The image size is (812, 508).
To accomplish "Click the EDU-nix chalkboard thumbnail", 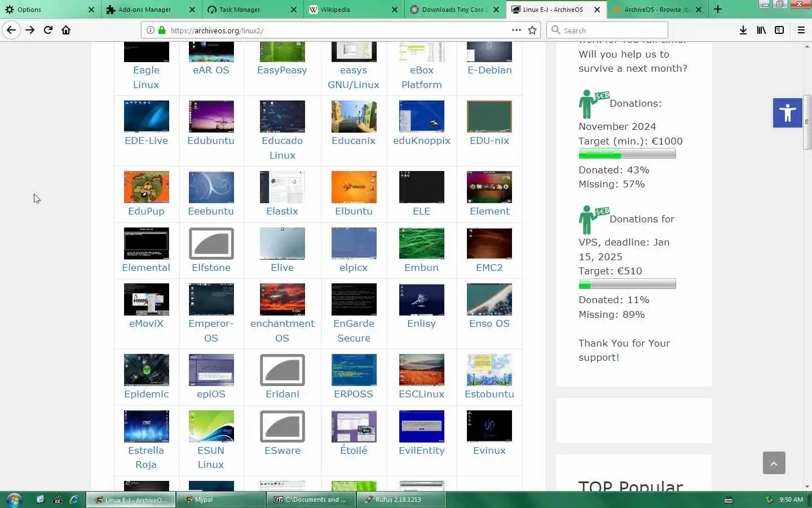I will click(489, 116).
